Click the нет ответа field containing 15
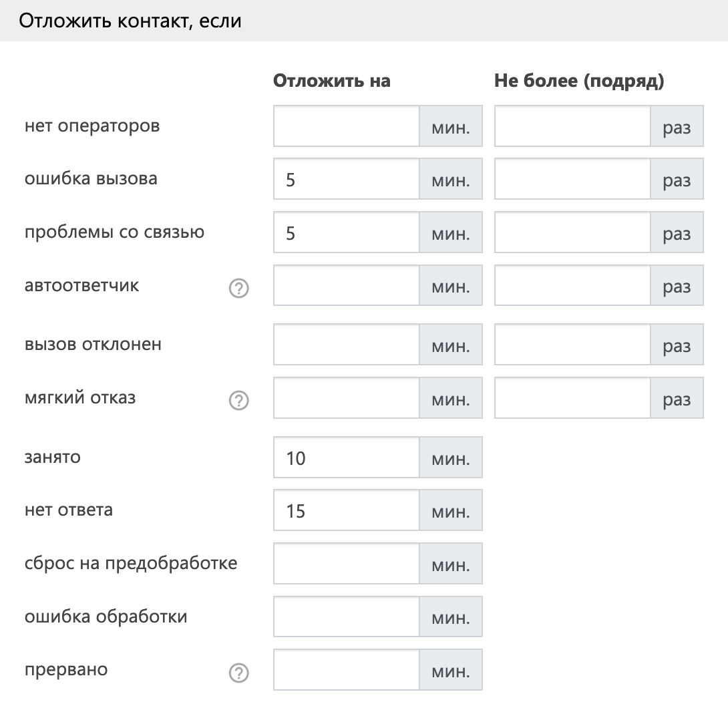Image resolution: width=728 pixels, height=704 pixels. [347, 511]
